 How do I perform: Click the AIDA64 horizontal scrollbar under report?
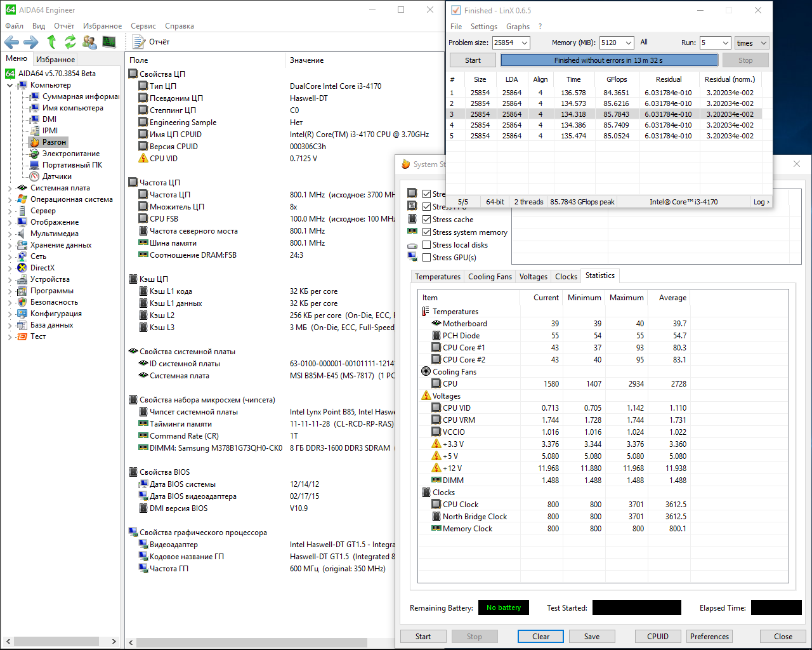[x=252, y=642]
